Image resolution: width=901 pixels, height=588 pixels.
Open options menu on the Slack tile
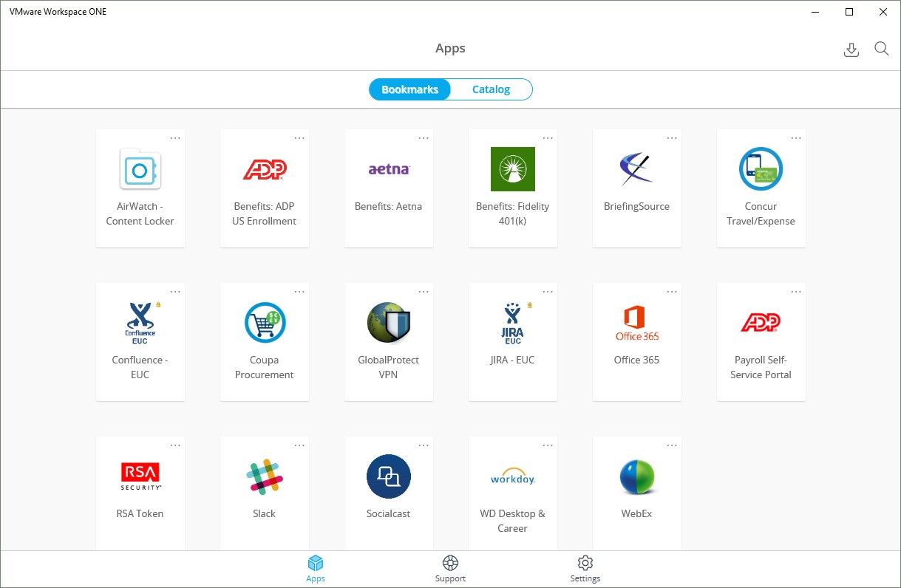point(299,445)
